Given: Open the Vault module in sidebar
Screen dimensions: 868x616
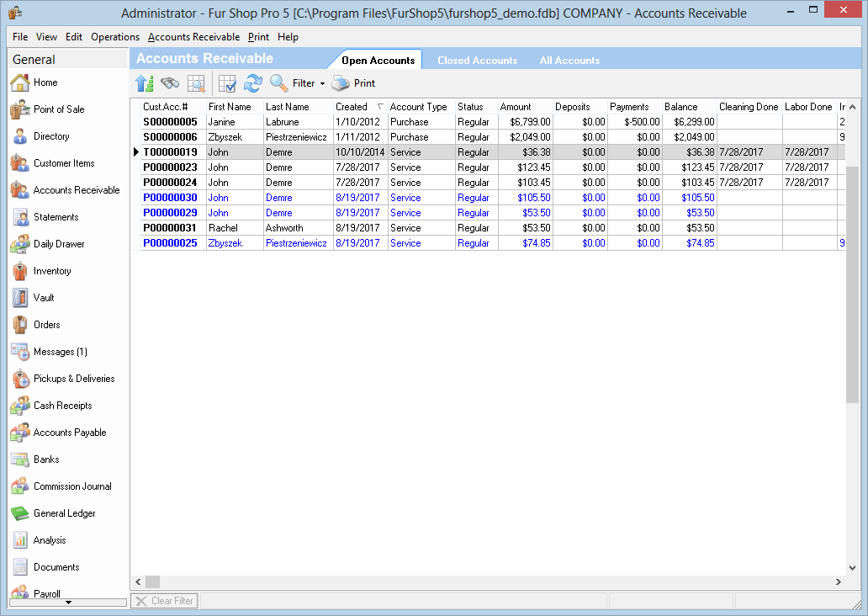Looking at the screenshot, I should pyautogui.click(x=44, y=298).
